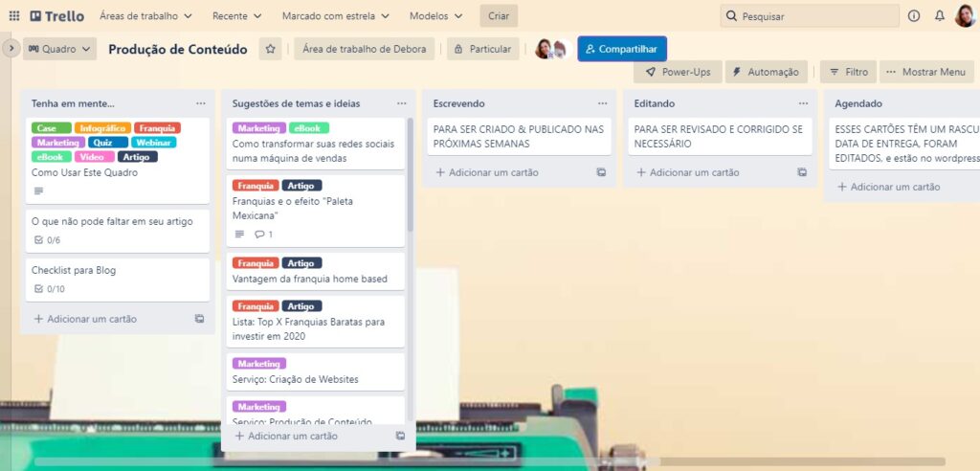
Task: Add a card to Agendado list
Action: coord(889,187)
